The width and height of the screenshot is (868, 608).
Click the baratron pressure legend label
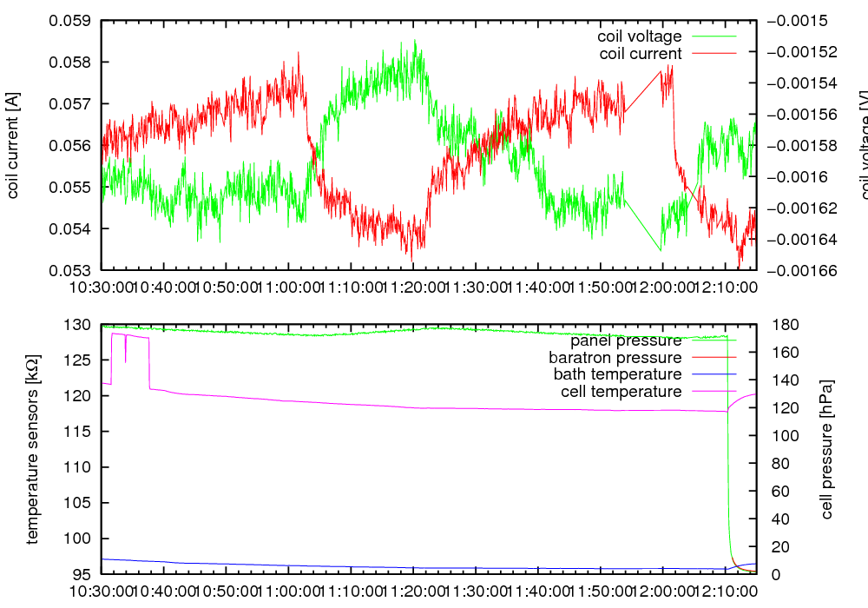[x=615, y=357]
